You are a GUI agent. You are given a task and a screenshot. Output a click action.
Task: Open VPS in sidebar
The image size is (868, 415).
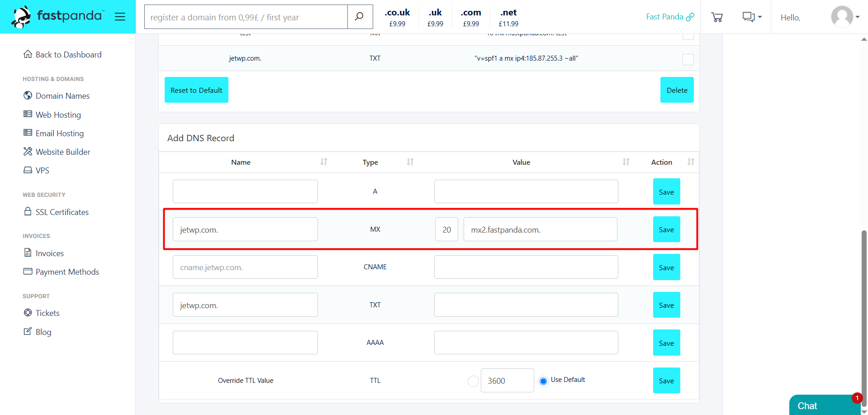[36, 170]
